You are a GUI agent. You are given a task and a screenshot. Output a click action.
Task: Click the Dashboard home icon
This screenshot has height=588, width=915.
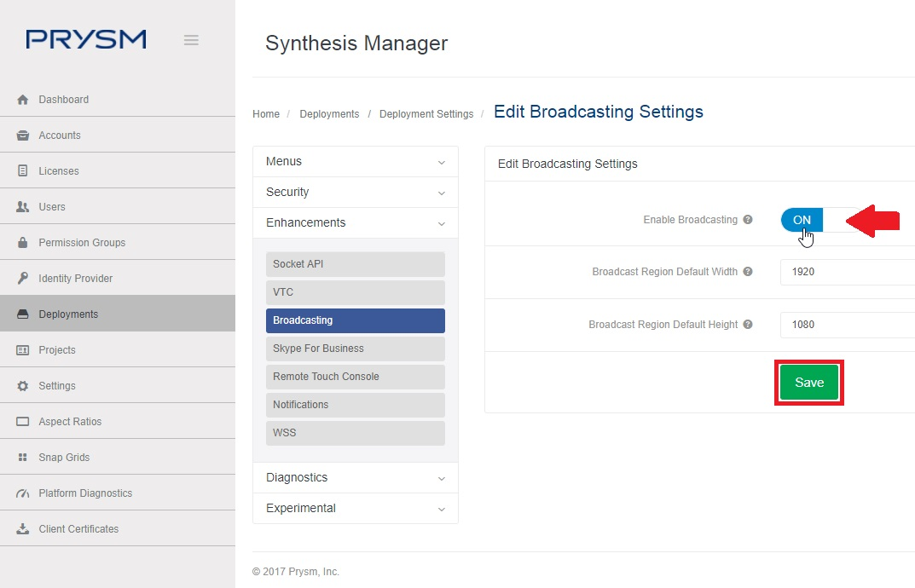[23, 100]
